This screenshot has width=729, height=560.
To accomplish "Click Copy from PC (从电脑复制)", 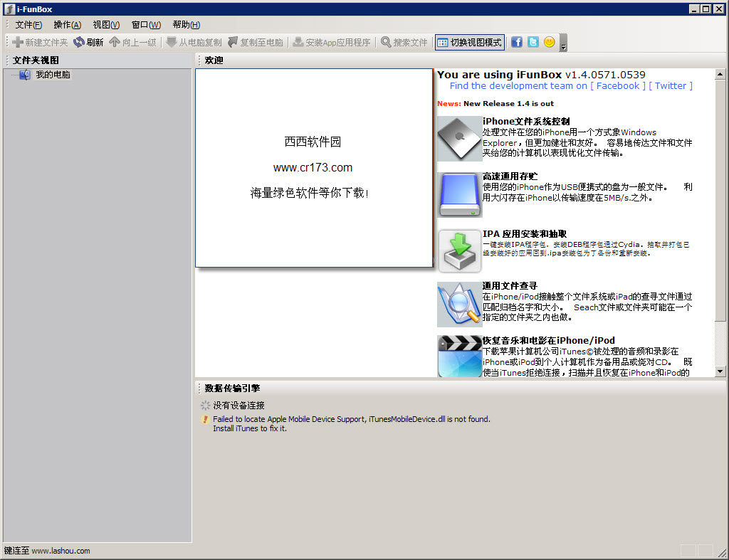I will [194, 42].
